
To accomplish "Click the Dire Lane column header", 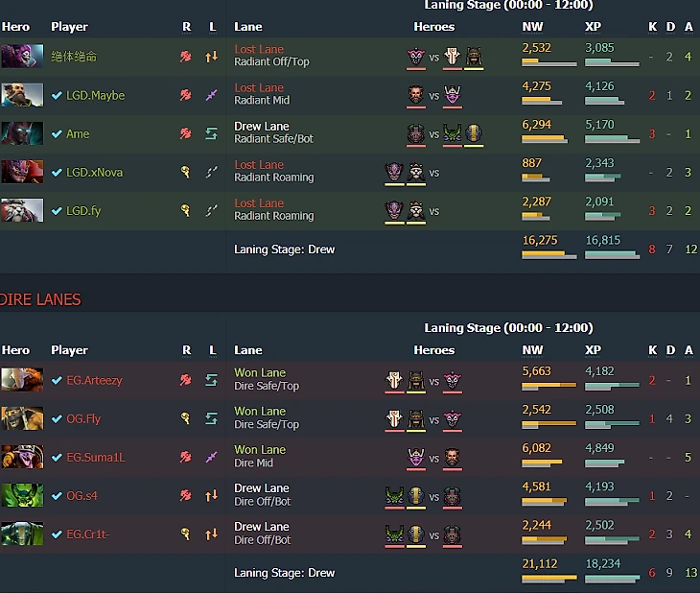I will (x=248, y=350).
